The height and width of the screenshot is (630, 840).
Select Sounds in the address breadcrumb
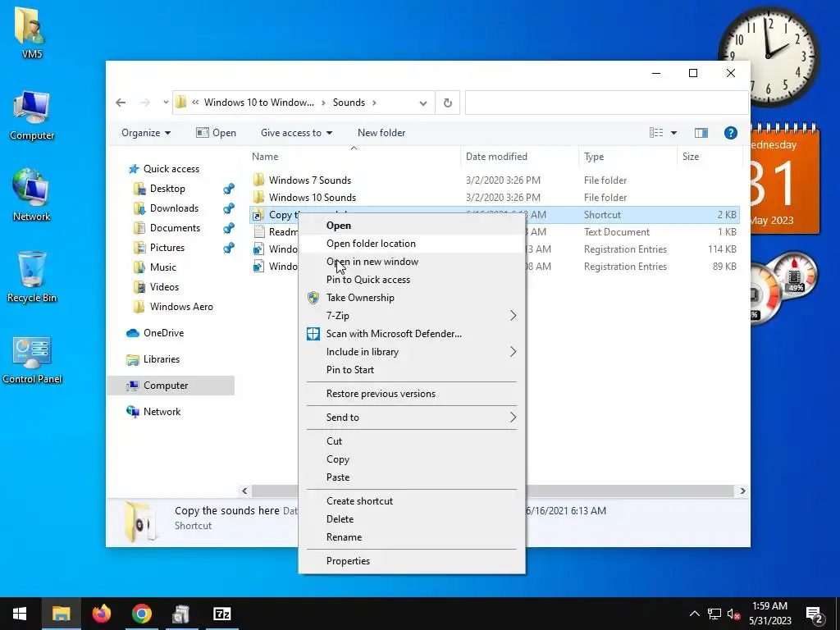click(x=349, y=103)
